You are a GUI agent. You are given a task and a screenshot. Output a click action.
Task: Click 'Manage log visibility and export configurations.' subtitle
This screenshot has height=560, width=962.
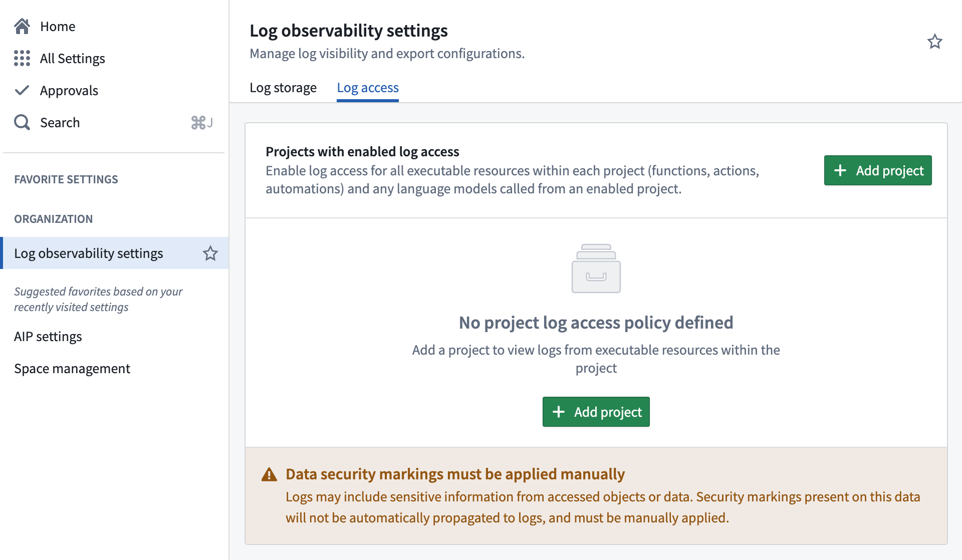pyautogui.click(x=387, y=53)
